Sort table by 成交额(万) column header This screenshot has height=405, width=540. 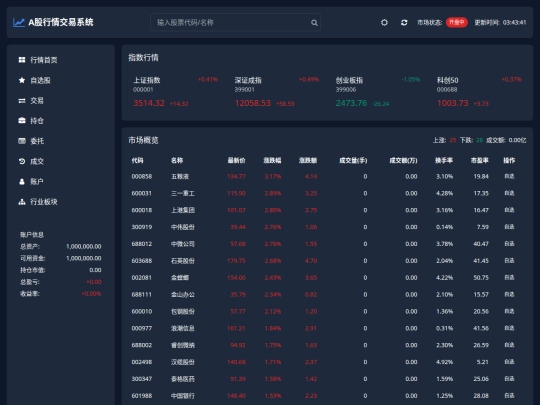coord(403,160)
